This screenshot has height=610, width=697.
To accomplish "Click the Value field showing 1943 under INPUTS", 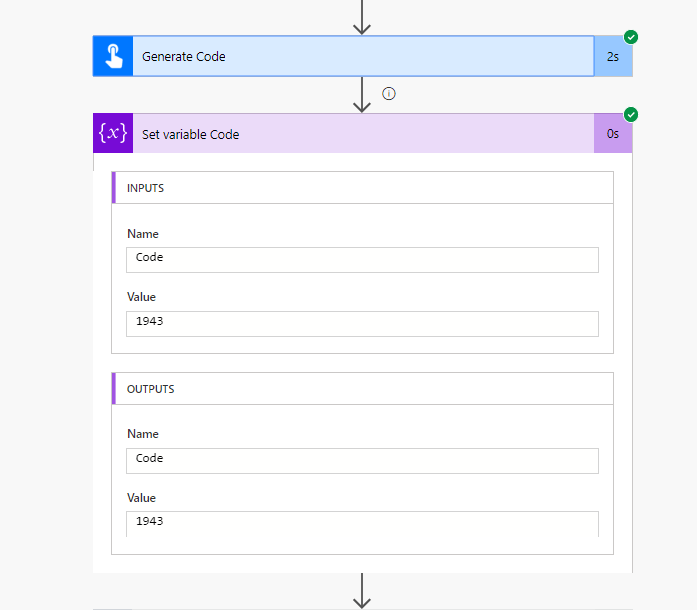I will click(x=362, y=323).
